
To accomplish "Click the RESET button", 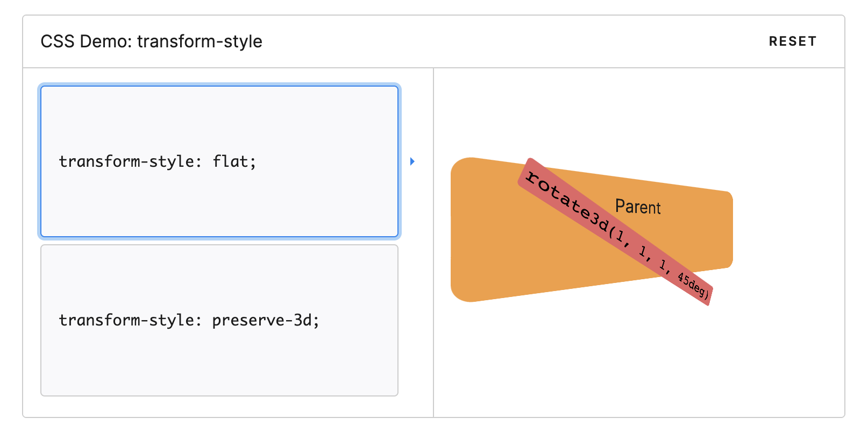I will pyautogui.click(x=792, y=41).
